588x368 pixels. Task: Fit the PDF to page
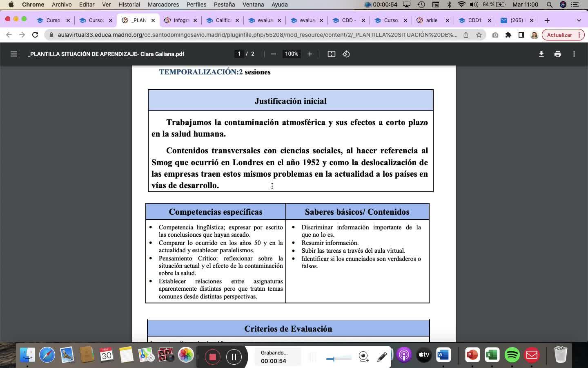click(x=332, y=54)
